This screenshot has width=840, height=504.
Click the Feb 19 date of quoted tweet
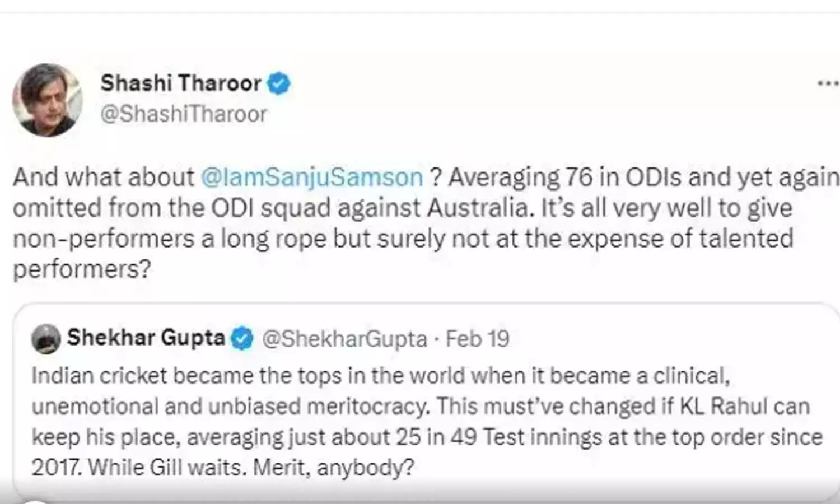[478, 339]
